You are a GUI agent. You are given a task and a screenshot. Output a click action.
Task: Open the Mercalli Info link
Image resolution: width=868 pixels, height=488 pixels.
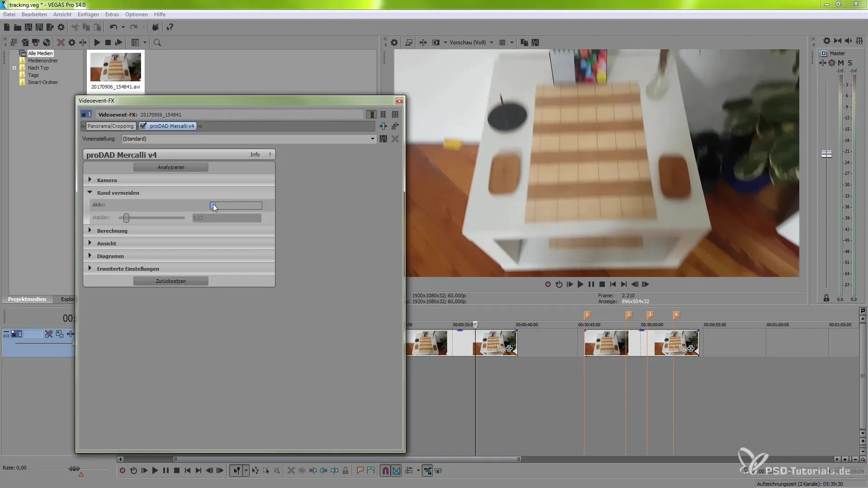(255, 155)
